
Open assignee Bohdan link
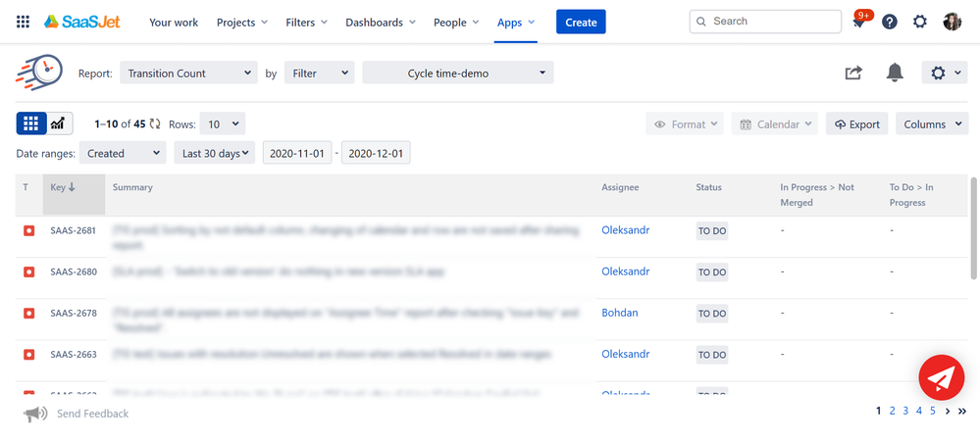pos(620,313)
